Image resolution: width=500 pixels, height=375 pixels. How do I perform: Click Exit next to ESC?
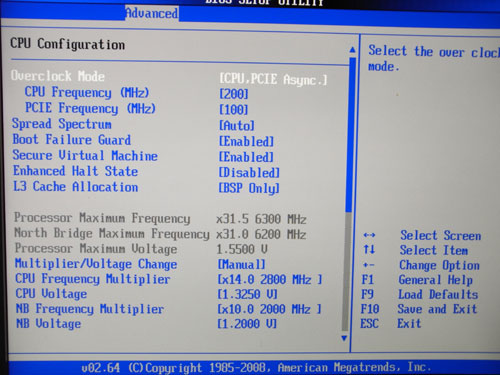(409, 323)
